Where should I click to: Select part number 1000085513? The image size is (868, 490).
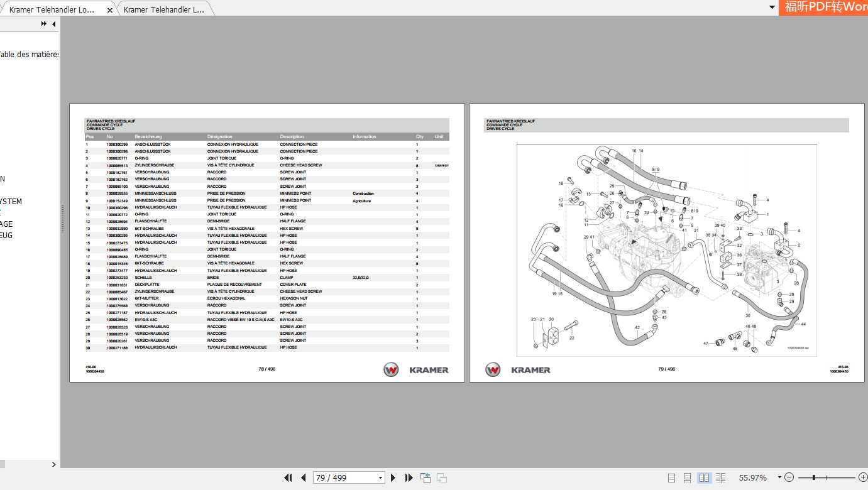pyautogui.click(x=117, y=165)
